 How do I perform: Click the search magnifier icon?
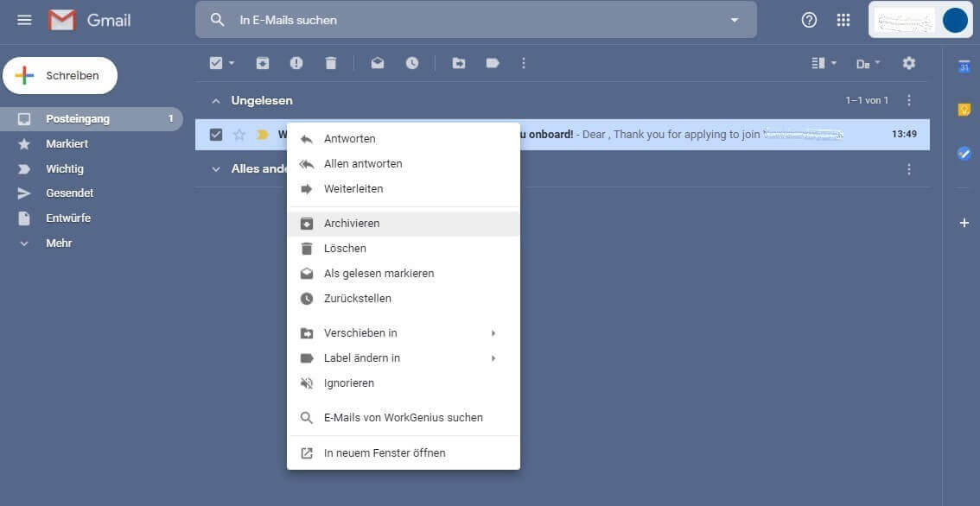(217, 20)
